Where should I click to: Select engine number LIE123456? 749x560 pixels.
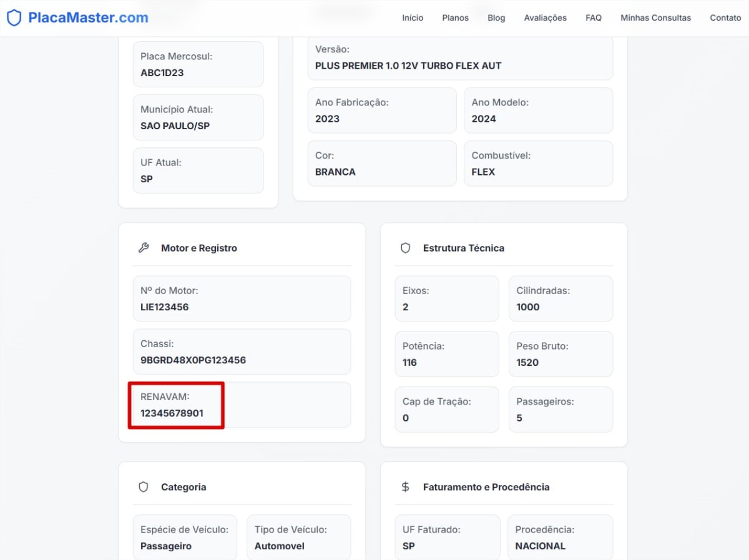[x=165, y=307]
